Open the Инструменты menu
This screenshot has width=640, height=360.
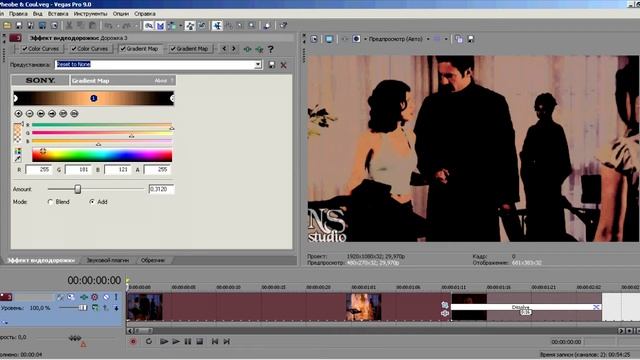coord(90,13)
